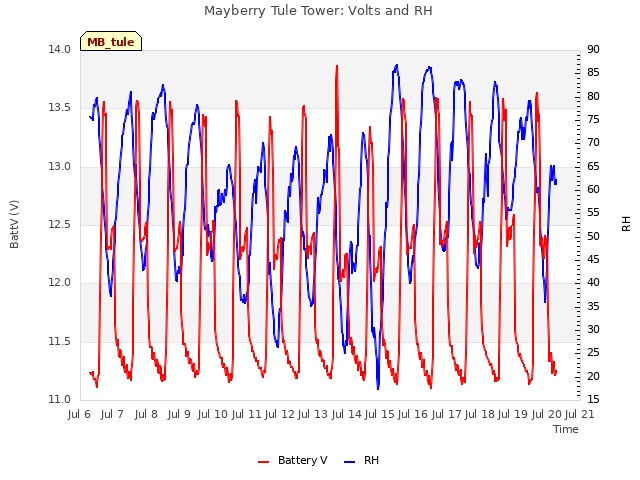Click the chart title 'Mayberry Tule Tower: Volts and RH'
This screenshot has height=480, width=640.
pos(318,11)
